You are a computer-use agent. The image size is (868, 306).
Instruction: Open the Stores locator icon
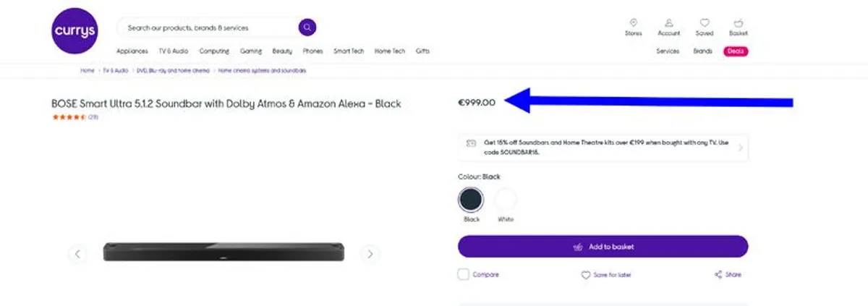click(633, 23)
